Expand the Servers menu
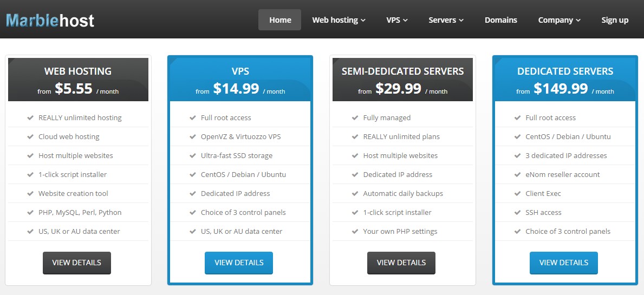Image resolution: width=644 pixels, height=295 pixels. pos(446,20)
